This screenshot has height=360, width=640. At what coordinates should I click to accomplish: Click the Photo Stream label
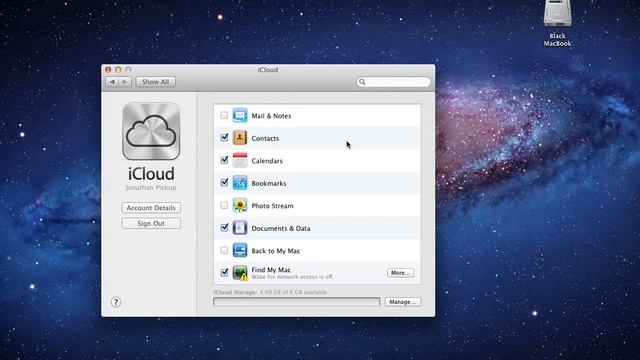tap(272, 206)
